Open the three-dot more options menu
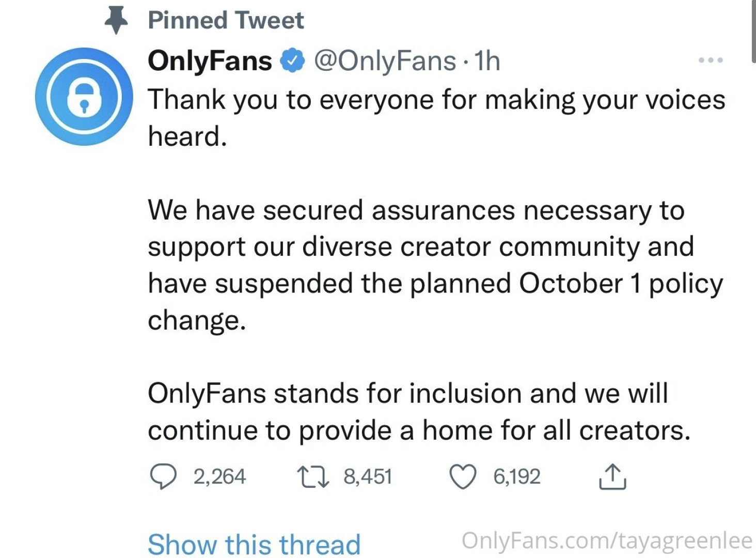Viewport: 756px width, 558px height. [x=711, y=60]
